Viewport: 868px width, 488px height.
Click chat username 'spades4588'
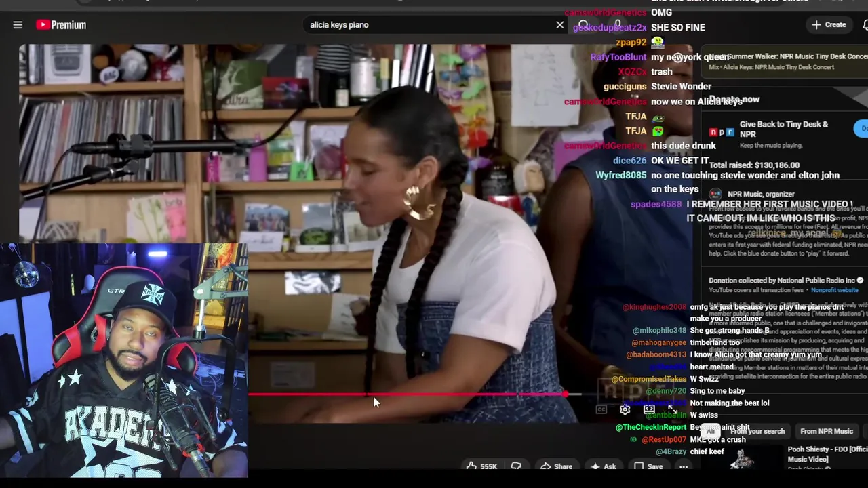[x=656, y=204]
